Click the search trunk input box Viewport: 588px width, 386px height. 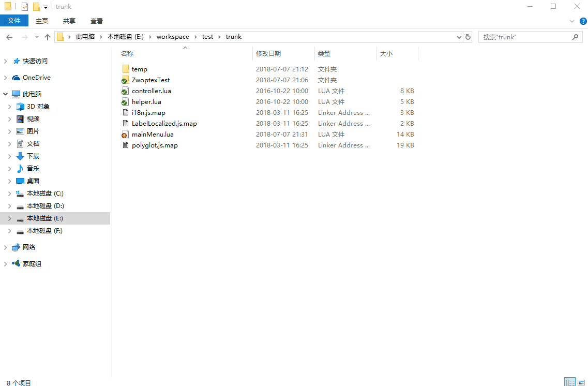[x=525, y=37]
